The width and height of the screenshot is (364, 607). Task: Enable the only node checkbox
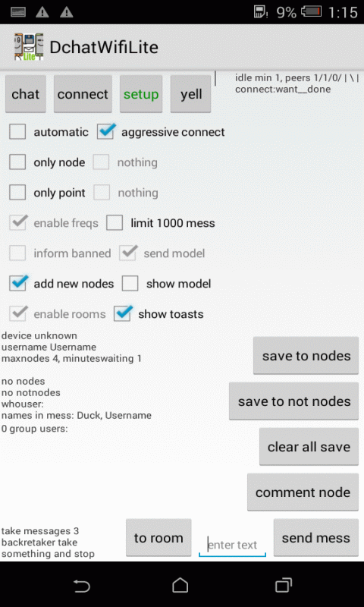click(x=17, y=162)
